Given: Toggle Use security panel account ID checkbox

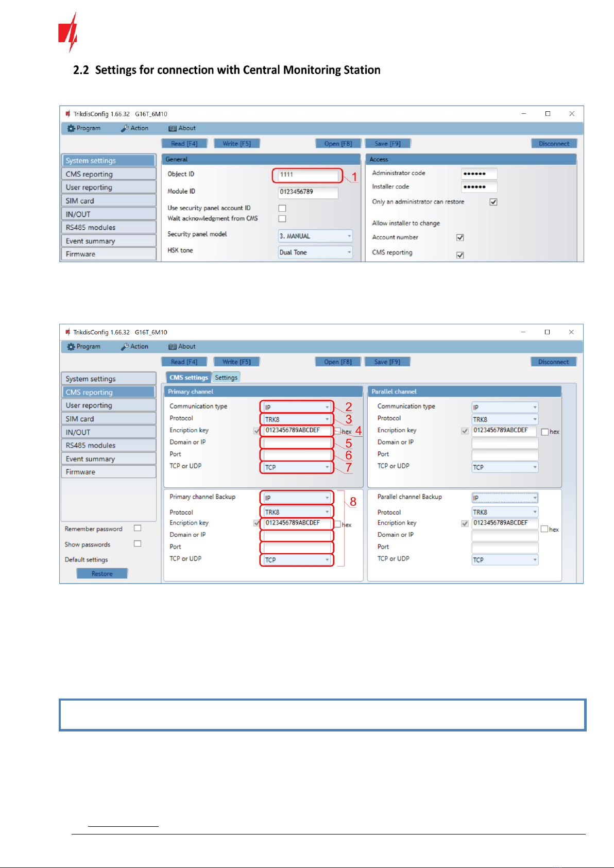Looking at the screenshot, I should [x=282, y=208].
